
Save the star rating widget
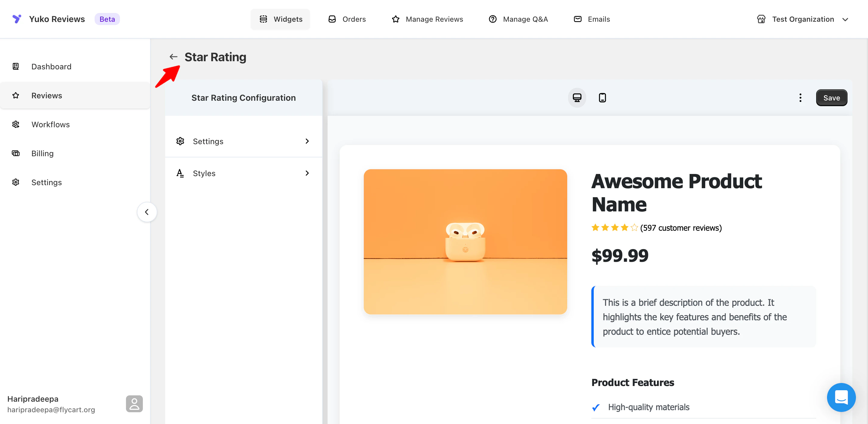point(831,98)
